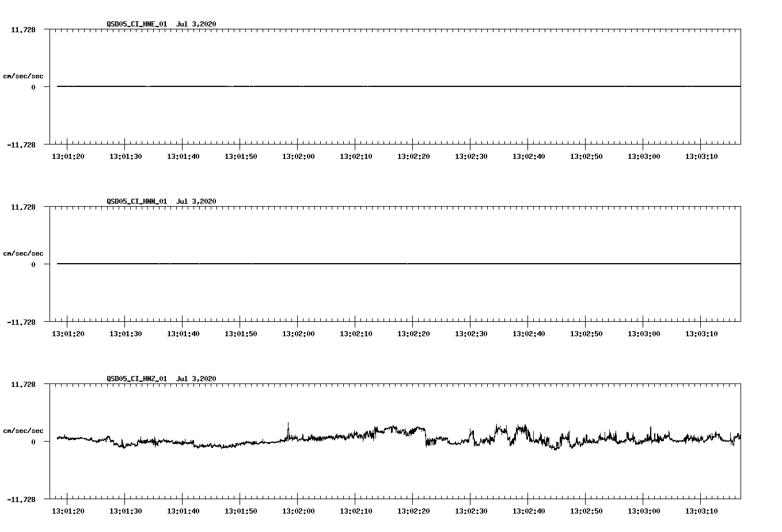This screenshot has width=782, height=532.
Task: Click 13:01:50 time label under HNZ plot
Action: coord(241,511)
